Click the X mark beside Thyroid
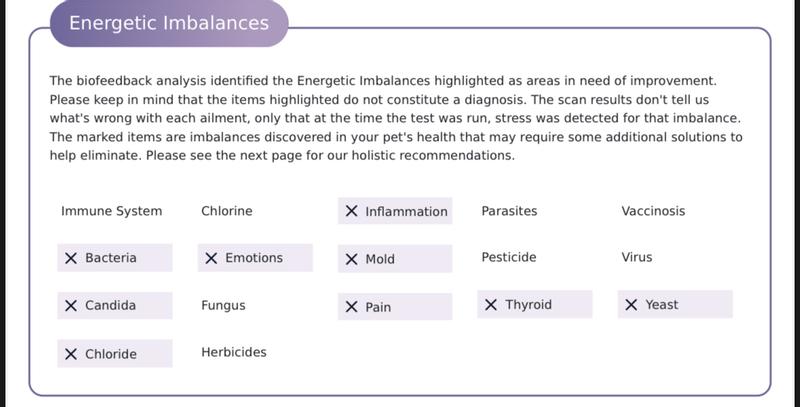Image resolution: width=800 pixels, height=407 pixels. (491, 305)
